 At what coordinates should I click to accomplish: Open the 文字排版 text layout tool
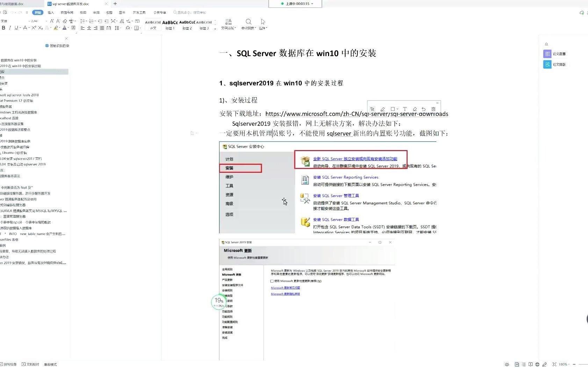(x=228, y=24)
